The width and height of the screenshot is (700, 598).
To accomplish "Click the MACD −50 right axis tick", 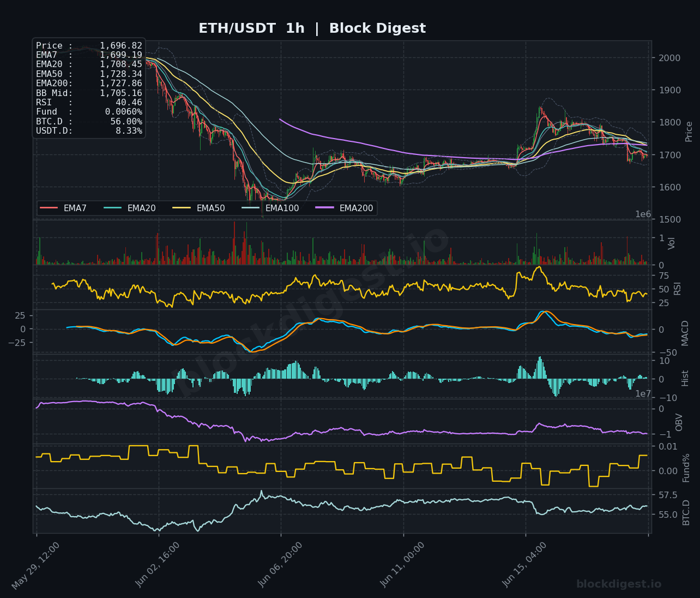I will tap(667, 352).
